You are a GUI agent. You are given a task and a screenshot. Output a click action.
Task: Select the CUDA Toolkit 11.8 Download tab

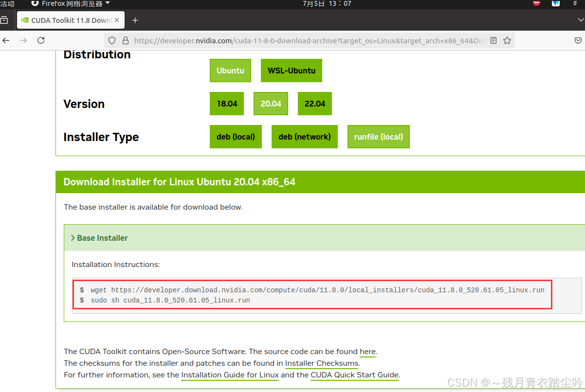tap(71, 20)
